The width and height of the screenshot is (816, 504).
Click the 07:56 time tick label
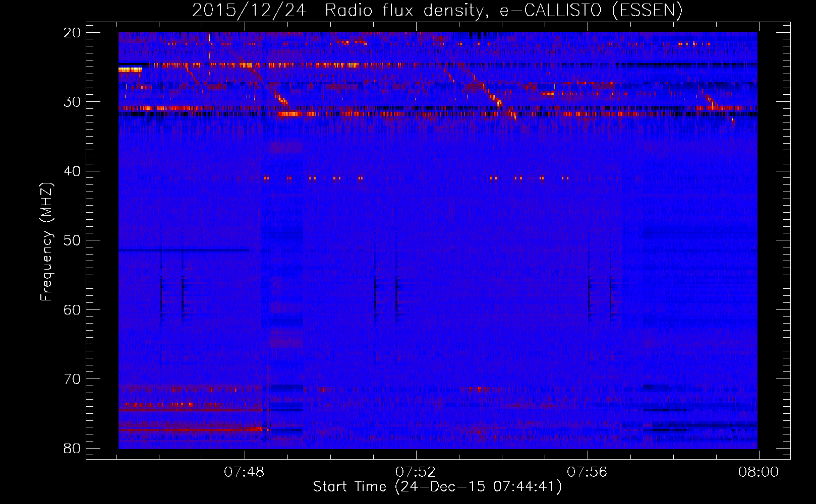tap(588, 472)
